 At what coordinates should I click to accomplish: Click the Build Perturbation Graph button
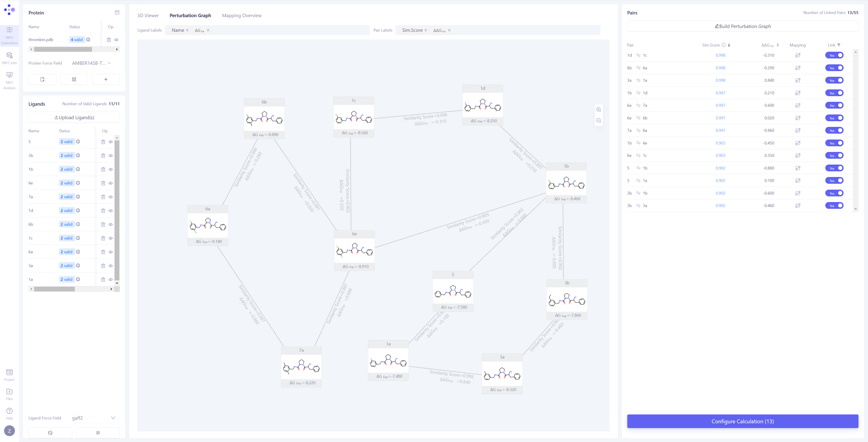(x=743, y=26)
